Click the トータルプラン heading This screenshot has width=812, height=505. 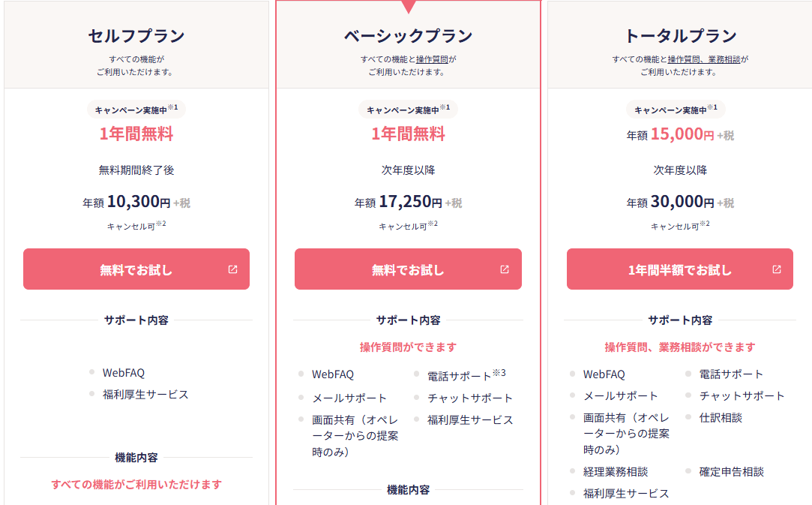680,36
